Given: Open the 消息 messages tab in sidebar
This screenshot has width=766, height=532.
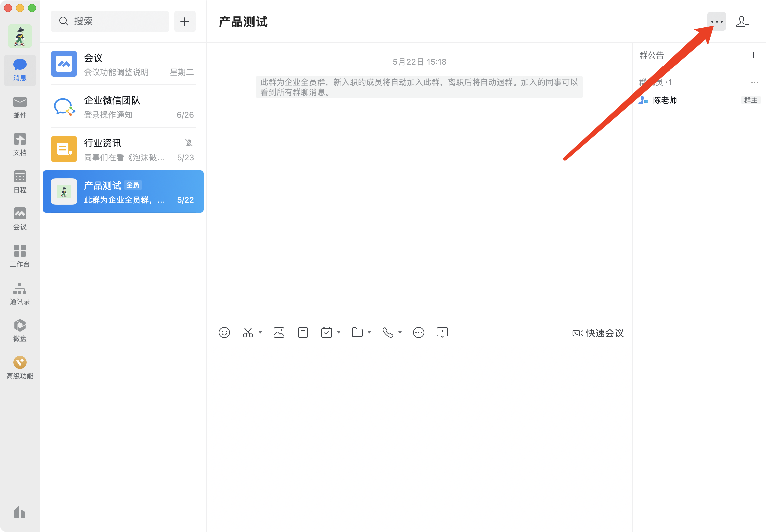Looking at the screenshot, I should [20, 70].
